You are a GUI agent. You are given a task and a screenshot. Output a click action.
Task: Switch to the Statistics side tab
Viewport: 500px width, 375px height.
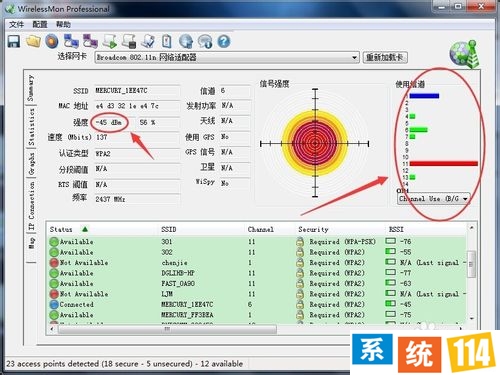pyautogui.click(x=31, y=127)
